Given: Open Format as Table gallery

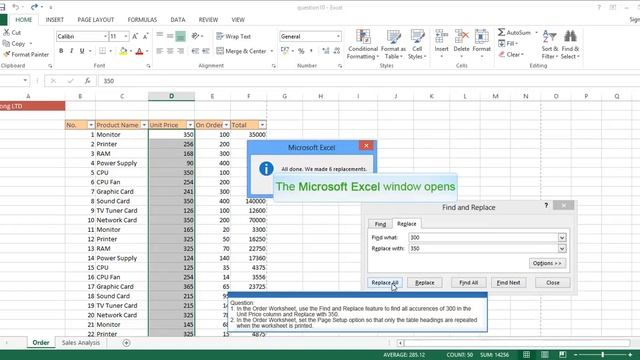Looking at the screenshot, I should (x=393, y=44).
